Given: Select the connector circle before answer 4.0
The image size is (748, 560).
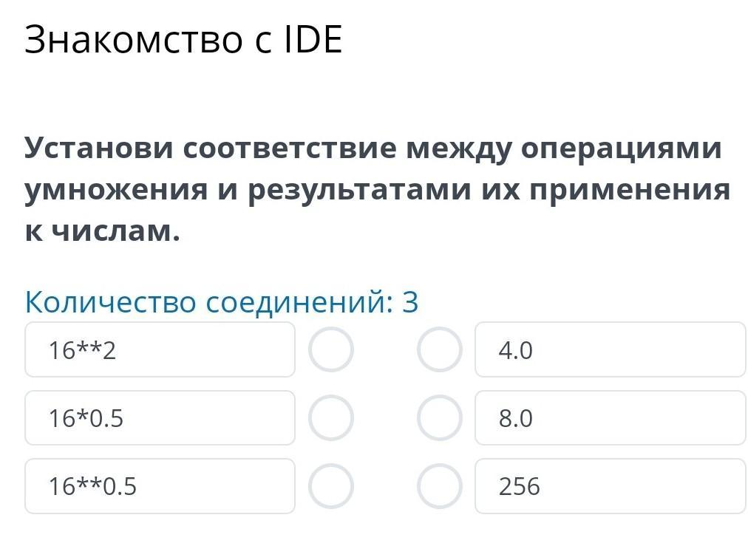Looking at the screenshot, I should click(x=439, y=349).
